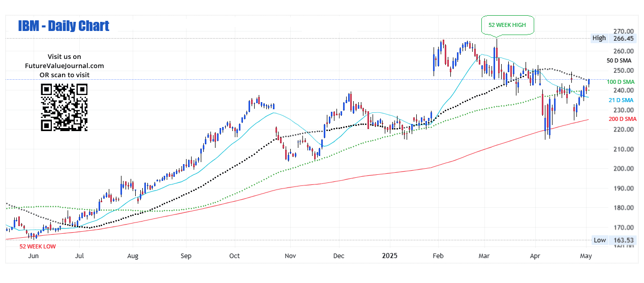Click the 250.00 price axis value
The image size is (644, 283).
point(624,71)
